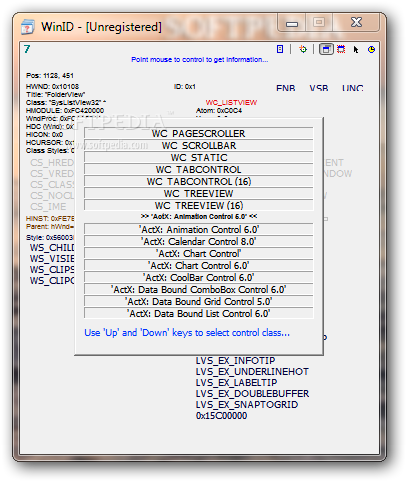Click the Class "SysListView32" line
The image size is (407, 482).
click(x=66, y=103)
